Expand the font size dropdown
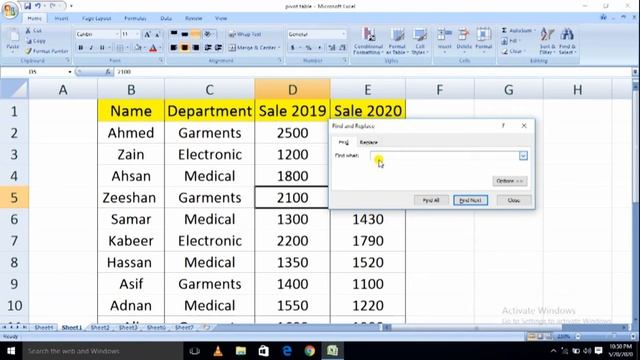Viewport: 640px width, 360px height. click(138, 34)
